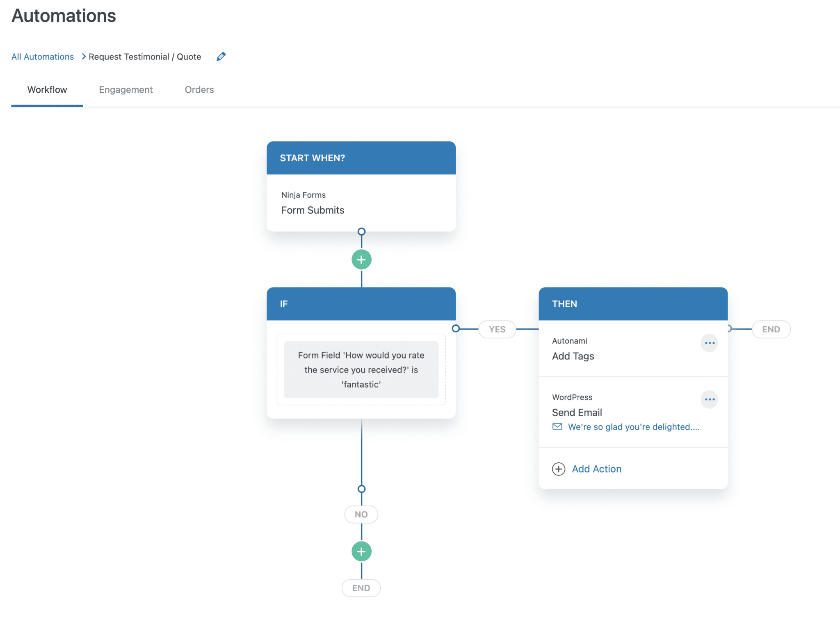Switch to the Engagement tab

pos(126,89)
